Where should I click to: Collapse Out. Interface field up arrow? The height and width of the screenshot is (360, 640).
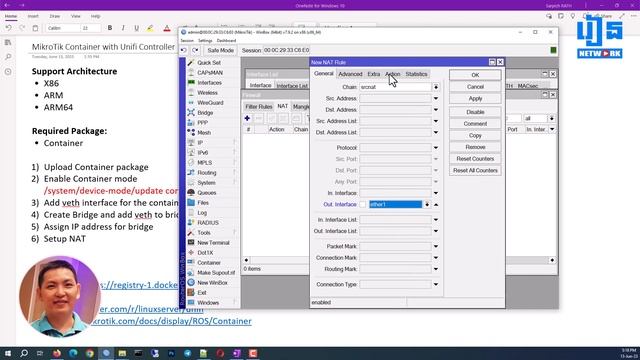(x=436, y=204)
